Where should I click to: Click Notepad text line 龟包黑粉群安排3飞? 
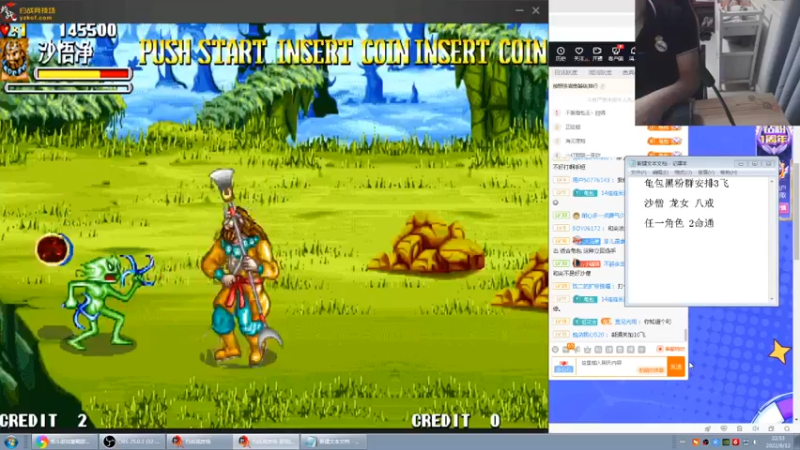pos(687,183)
